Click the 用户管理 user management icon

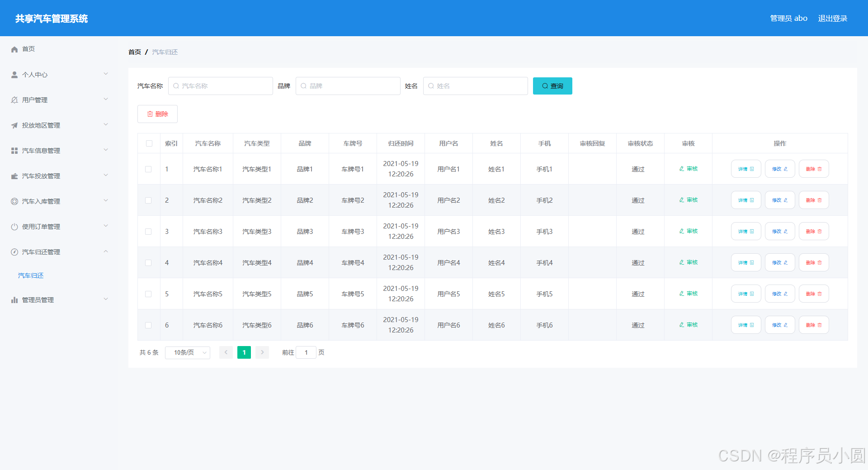[x=14, y=100]
